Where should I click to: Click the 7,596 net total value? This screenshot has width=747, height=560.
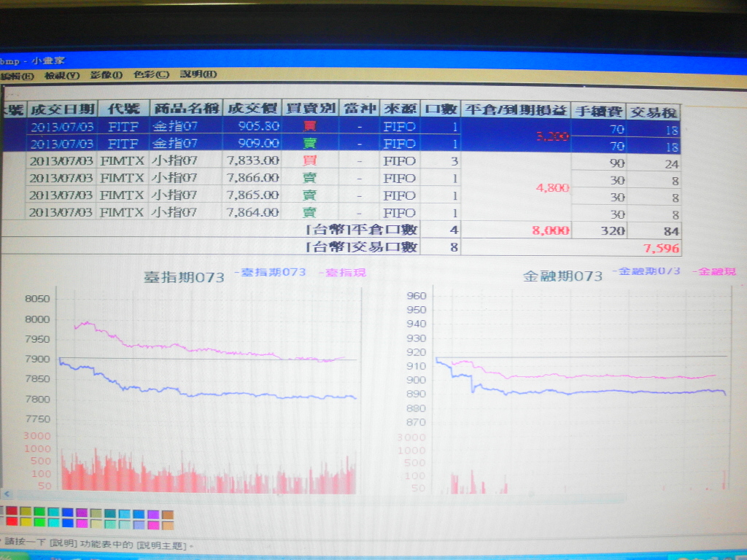point(661,248)
